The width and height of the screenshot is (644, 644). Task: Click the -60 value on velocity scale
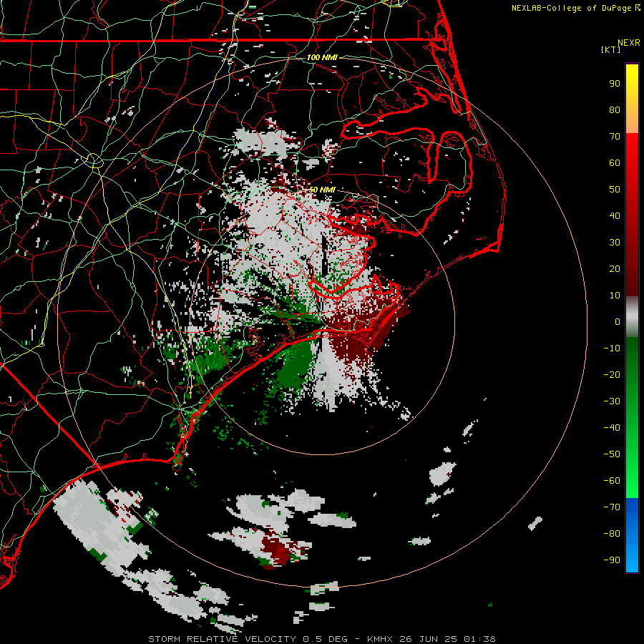click(x=612, y=481)
